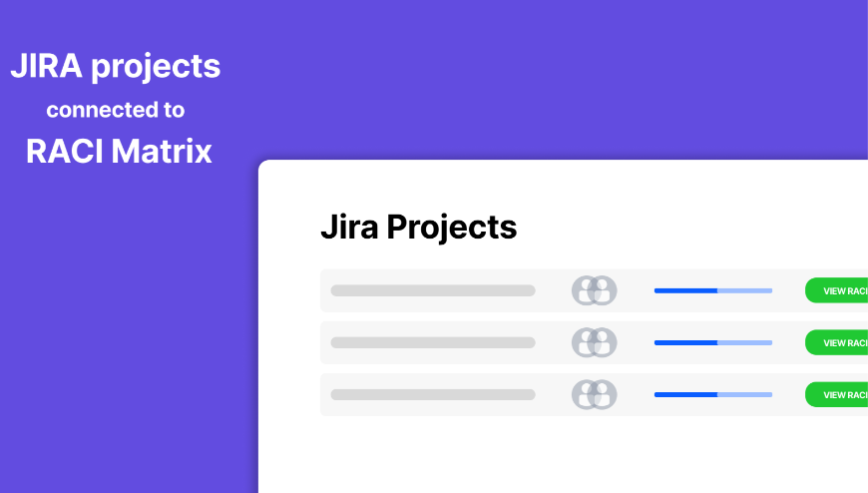Click the "RACI Matrix" title text
Viewport: 868px width, 493px height.
[x=119, y=152]
